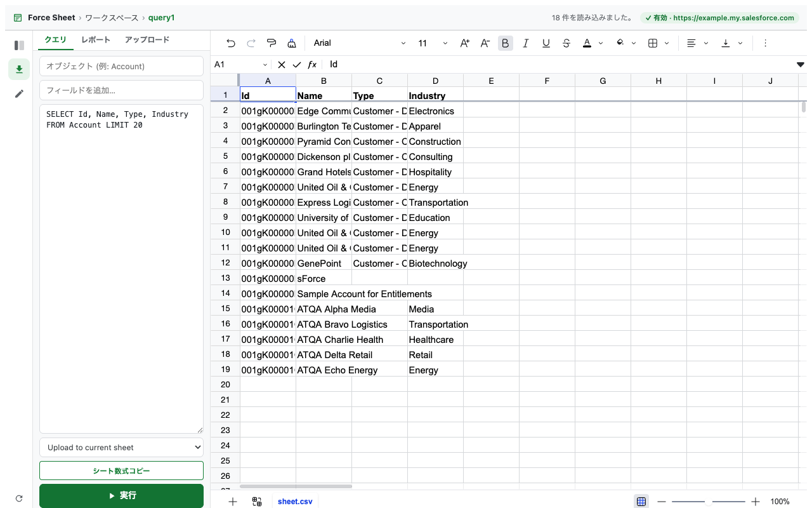
Task: Open the sheet list manager icon
Action: (257, 502)
